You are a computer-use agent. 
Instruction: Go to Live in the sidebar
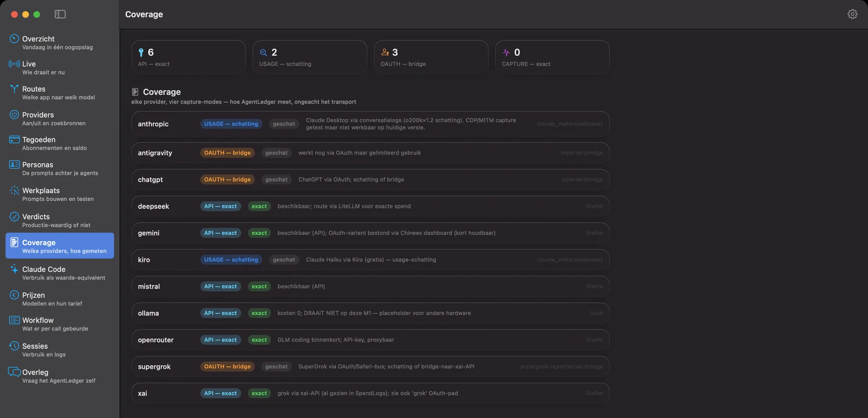coord(60,68)
